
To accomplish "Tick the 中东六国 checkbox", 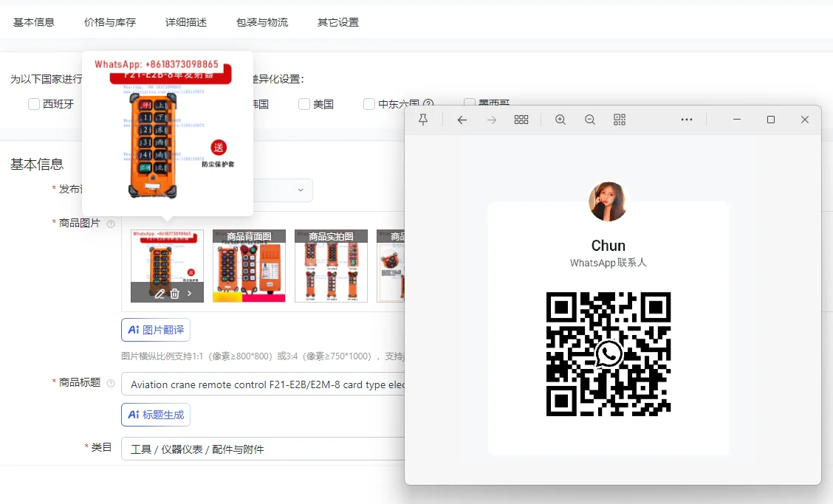I will (368, 104).
